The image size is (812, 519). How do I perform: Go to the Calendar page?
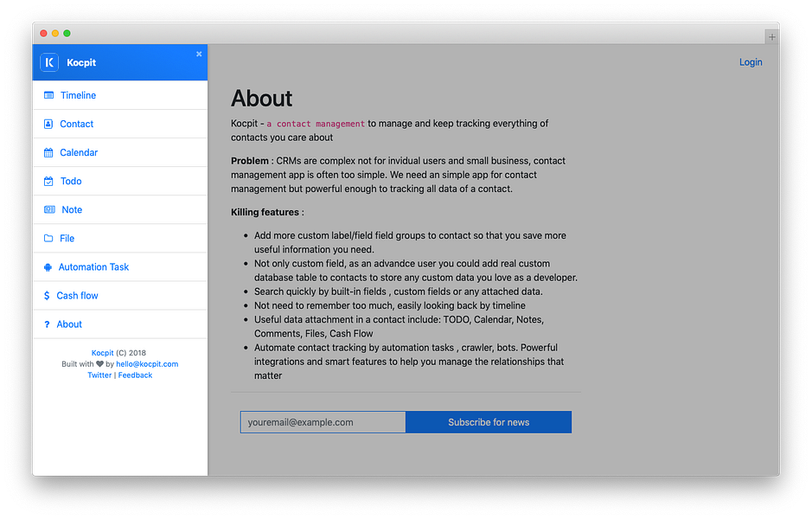click(x=120, y=152)
